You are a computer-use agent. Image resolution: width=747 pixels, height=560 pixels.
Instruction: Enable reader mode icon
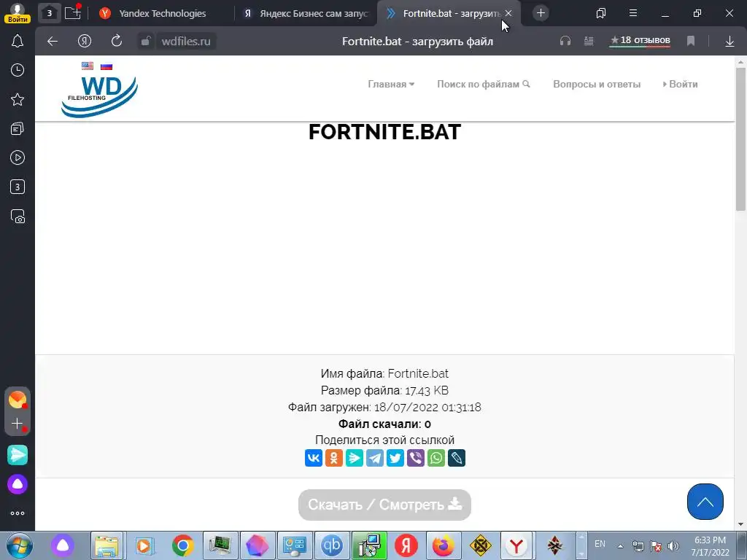tap(589, 42)
